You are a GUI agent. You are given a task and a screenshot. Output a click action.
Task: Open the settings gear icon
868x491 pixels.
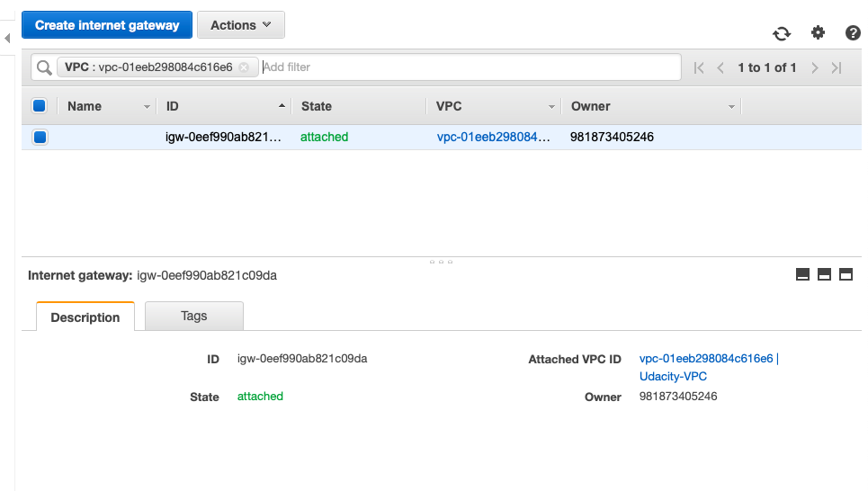[x=818, y=33]
